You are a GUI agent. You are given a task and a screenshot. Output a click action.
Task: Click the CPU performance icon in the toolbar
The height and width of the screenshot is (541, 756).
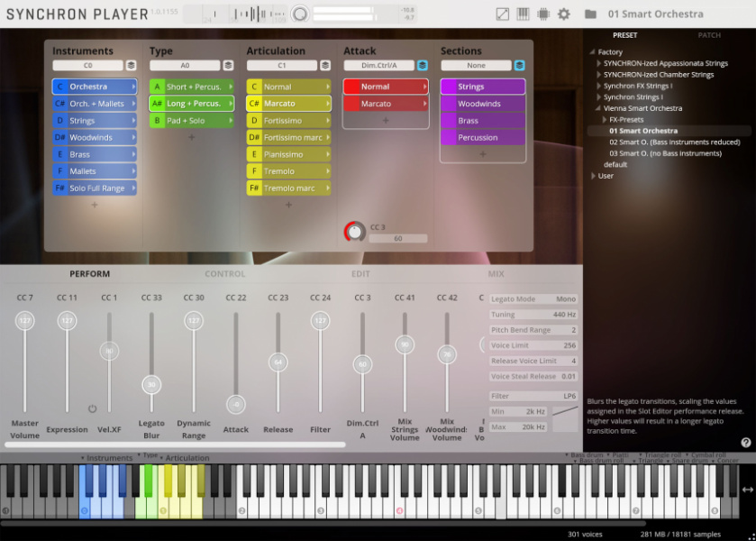point(543,14)
